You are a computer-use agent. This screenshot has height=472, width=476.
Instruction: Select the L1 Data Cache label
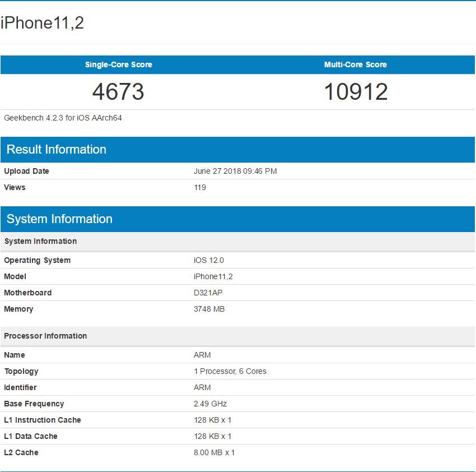click(31, 437)
